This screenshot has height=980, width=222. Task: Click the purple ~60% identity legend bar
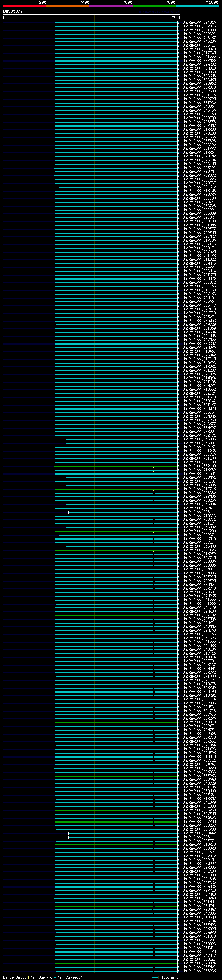[111, 6]
